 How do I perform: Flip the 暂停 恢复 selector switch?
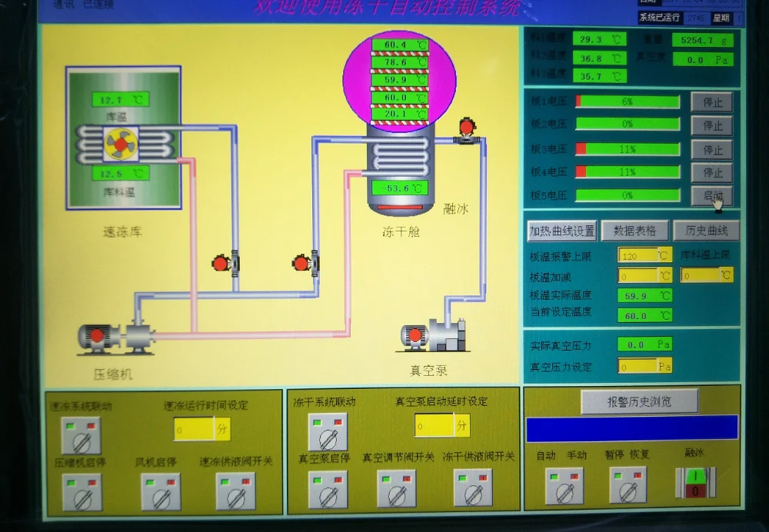(628, 485)
